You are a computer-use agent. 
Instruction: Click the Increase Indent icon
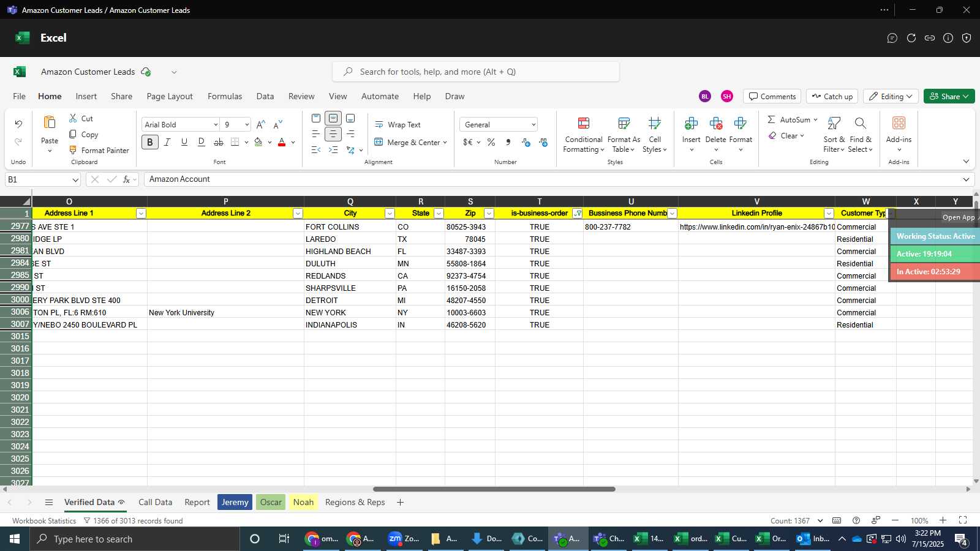tap(333, 150)
